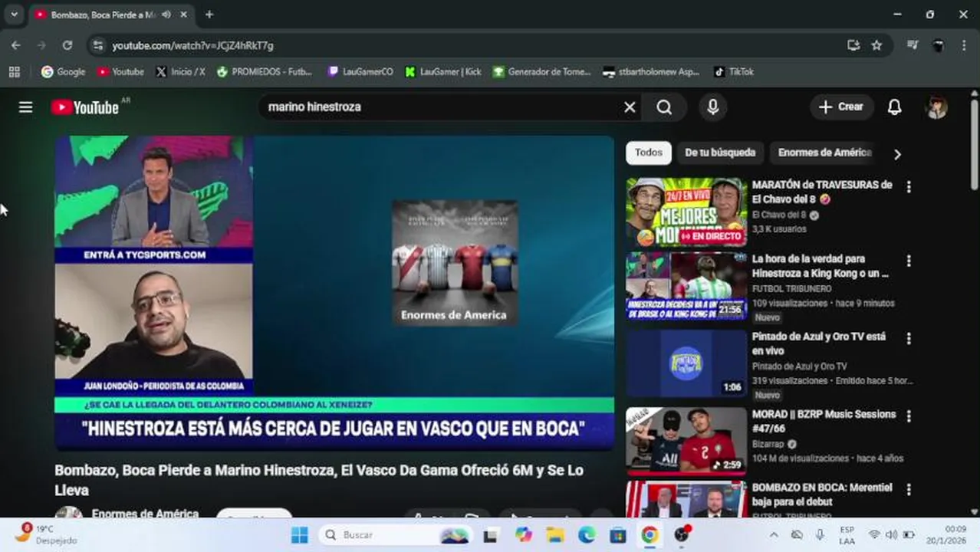The height and width of the screenshot is (552, 980).
Task: Reload the page with the refresh icon
Action: [x=67, y=45]
